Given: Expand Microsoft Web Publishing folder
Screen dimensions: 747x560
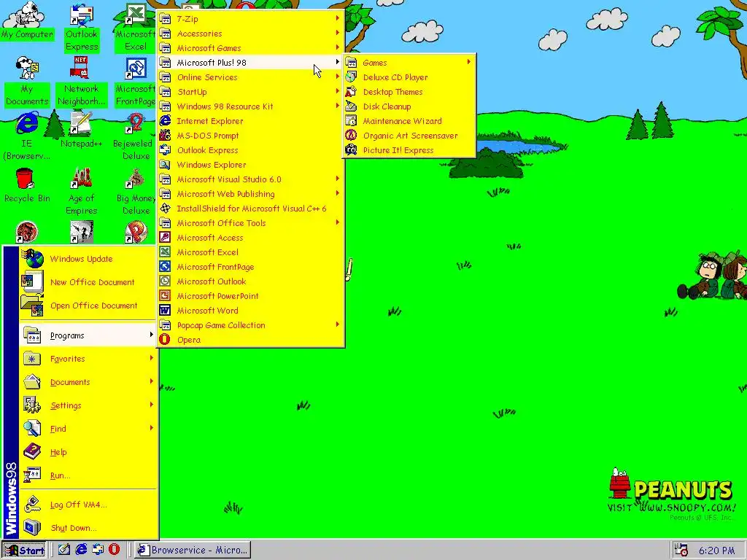Looking at the screenshot, I should 251,194.
